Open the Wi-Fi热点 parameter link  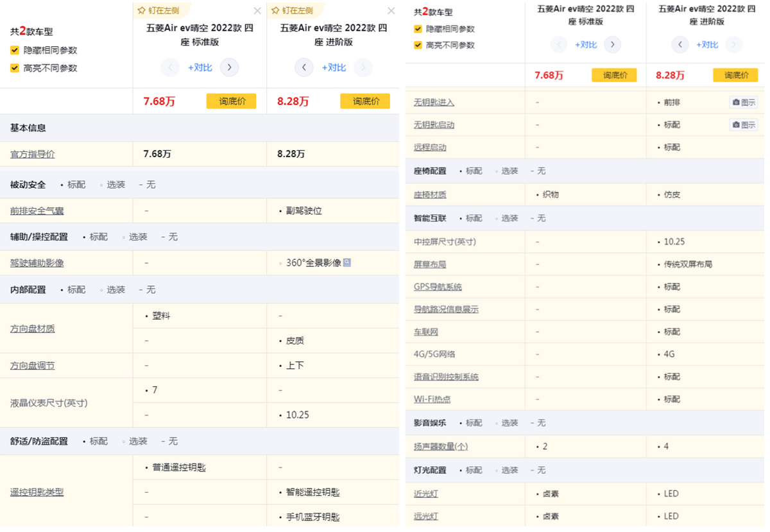432,399
